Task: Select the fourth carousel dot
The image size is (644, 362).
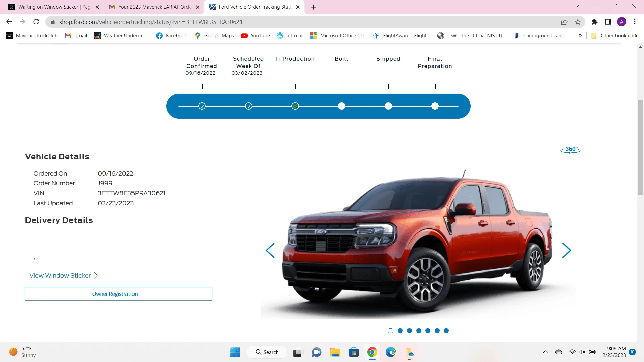Action: click(419, 331)
